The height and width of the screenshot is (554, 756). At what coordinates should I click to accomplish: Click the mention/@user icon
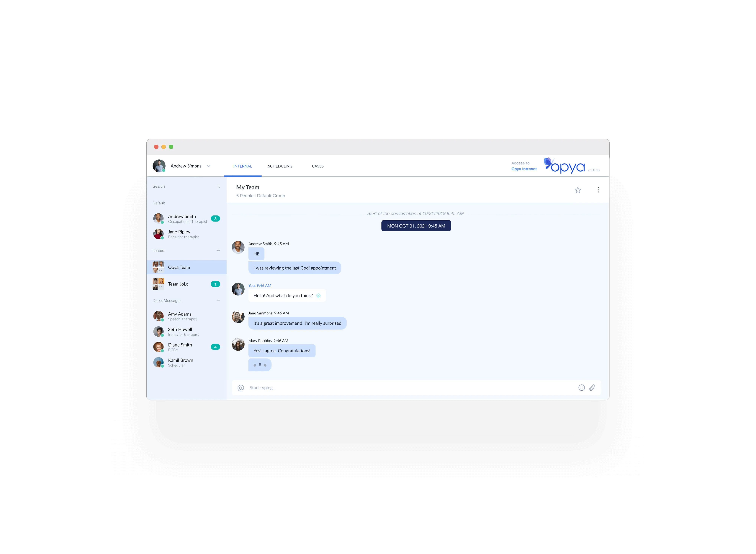(x=241, y=388)
